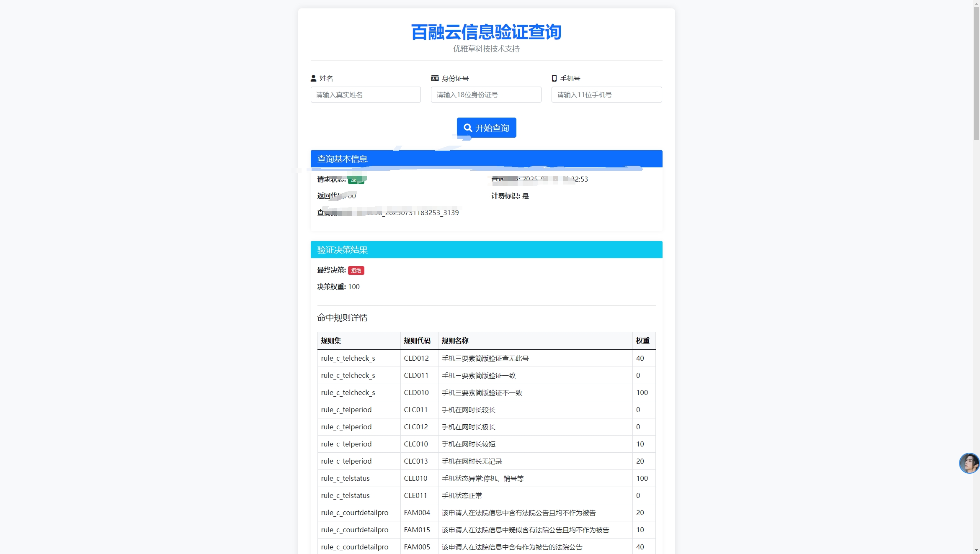The width and height of the screenshot is (980, 554).
Task: Select the 手机状态正常 CLE011 row
Action: tap(486, 495)
